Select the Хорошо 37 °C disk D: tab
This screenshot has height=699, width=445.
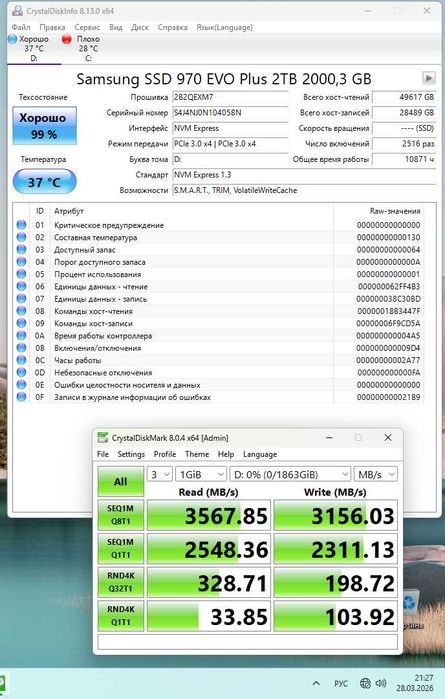point(34,49)
